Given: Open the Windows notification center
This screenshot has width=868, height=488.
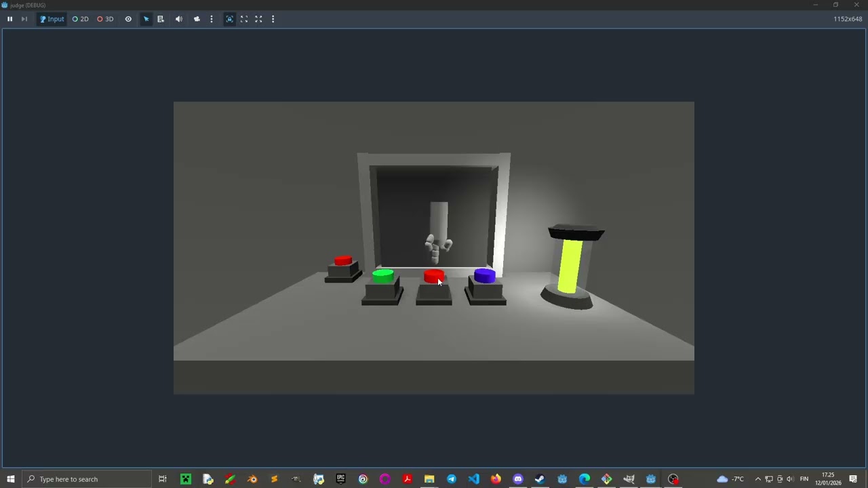Looking at the screenshot, I should click(853, 479).
